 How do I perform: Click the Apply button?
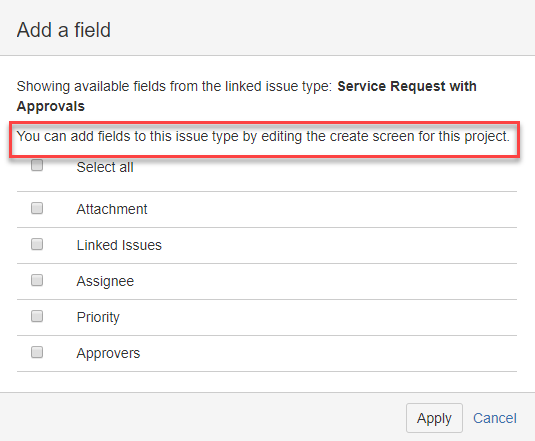point(434,418)
